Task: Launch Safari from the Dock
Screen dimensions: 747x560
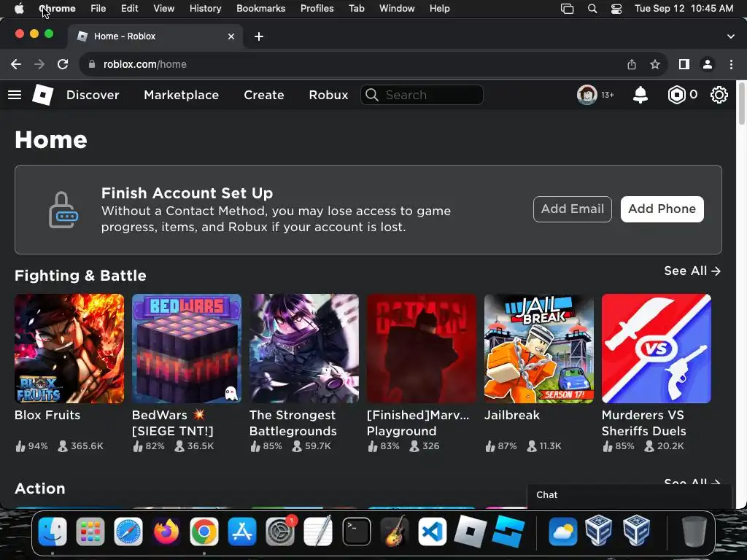Action: point(128,532)
